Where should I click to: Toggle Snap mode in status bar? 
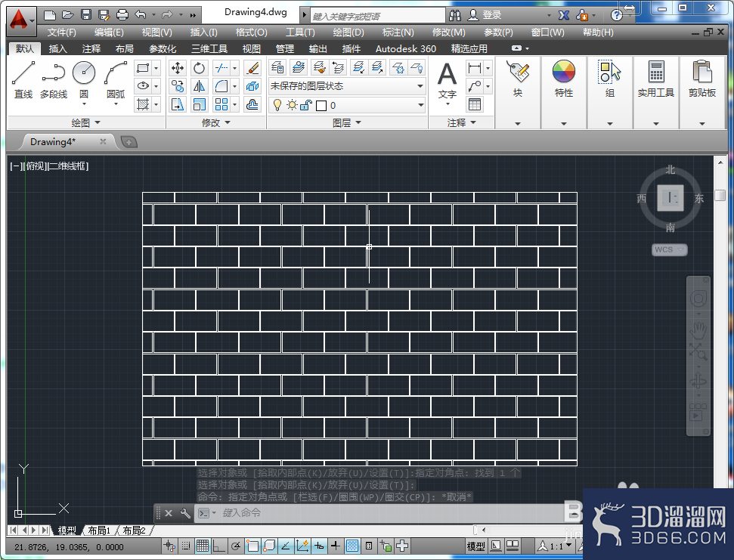[186, 546]
